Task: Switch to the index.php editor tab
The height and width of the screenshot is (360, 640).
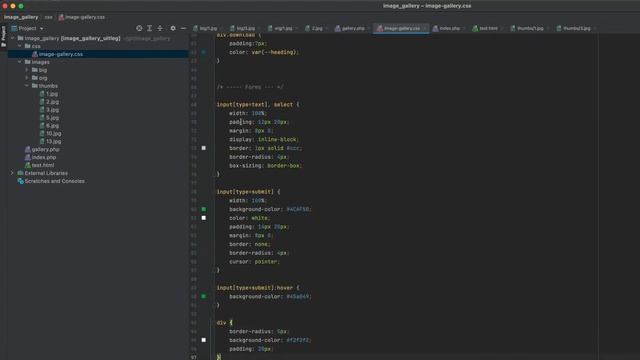Action: pos(449,29)
